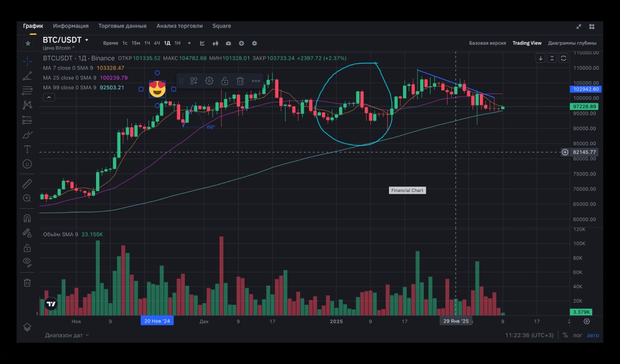The height and width of the screenshot is (364, 620).
Task: Click the rounded-square pane button on chart
Action: point(563,58)
